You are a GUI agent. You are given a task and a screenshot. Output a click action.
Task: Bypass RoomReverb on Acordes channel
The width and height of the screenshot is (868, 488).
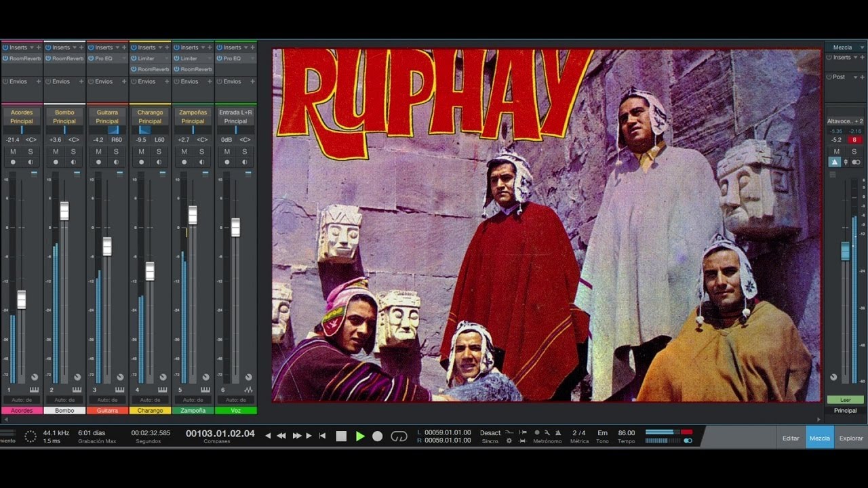point(5,58)
